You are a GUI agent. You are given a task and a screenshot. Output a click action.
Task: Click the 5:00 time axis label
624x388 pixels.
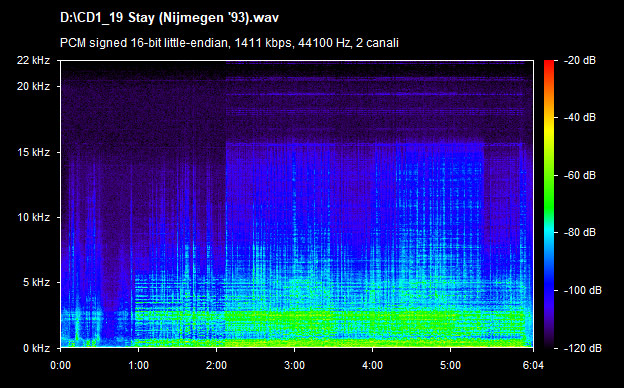click(x=450, y=365)
